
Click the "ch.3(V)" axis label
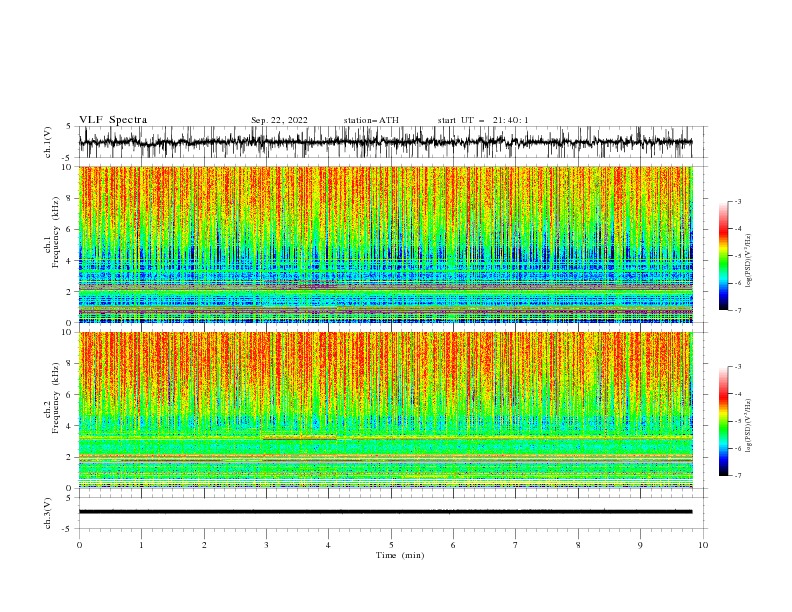[48, 513]
